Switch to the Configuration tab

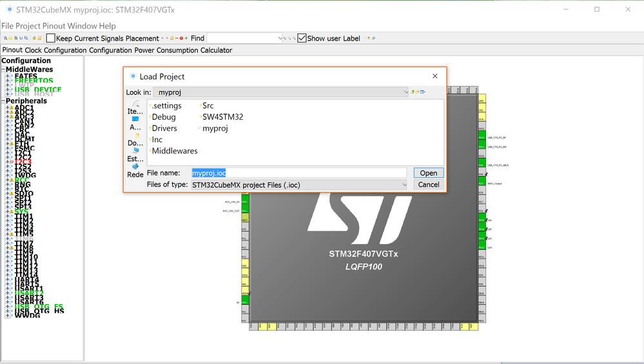(x=110, y=50)
